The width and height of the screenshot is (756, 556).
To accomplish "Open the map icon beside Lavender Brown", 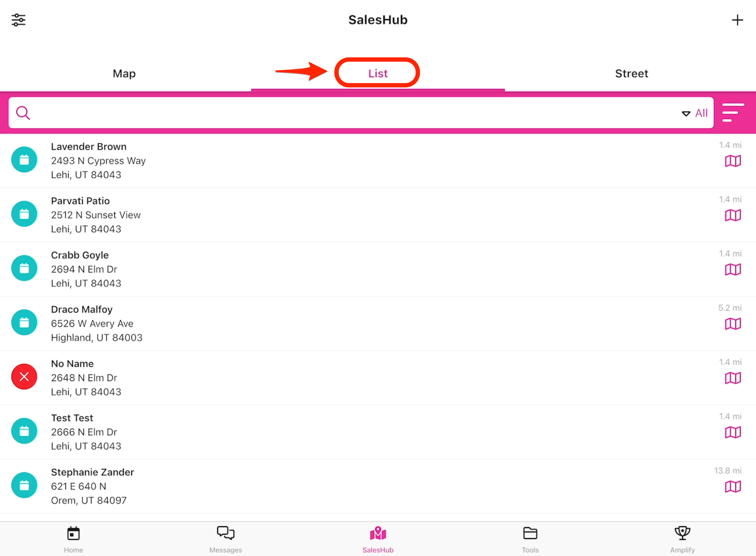I will (x=733, y=161).
